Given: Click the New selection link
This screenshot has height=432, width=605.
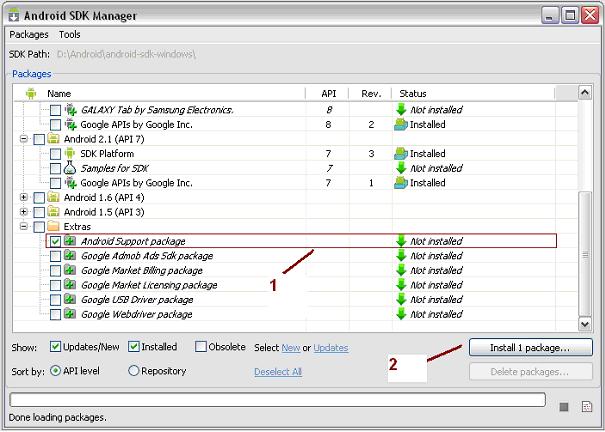Looking at the screenshot, I should point(291,348).
